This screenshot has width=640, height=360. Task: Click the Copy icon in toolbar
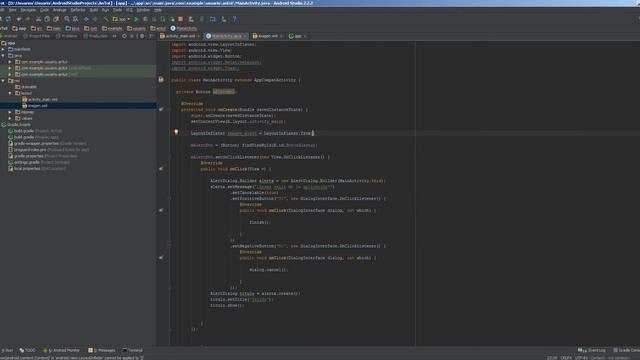coord(47,19)
